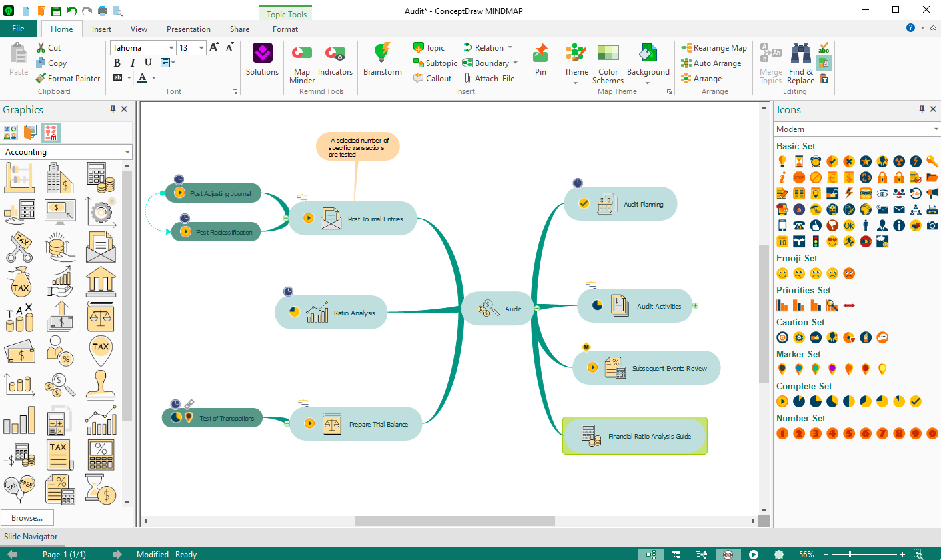Switch to the Format tab

coord(285,29)
